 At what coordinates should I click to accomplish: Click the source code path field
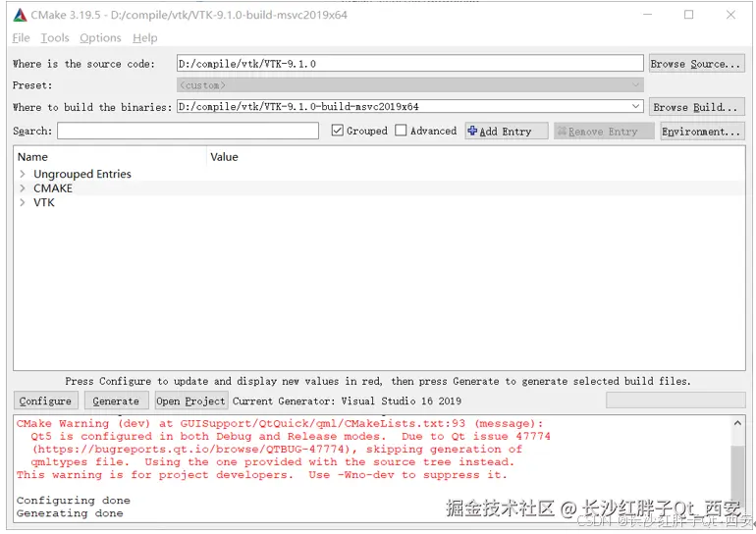409,64
